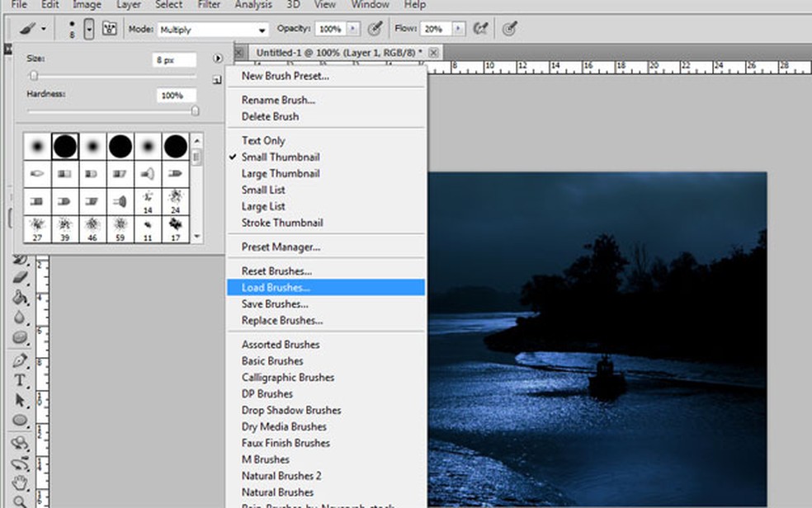Select the Path Selection arrow tool

click(x=21, y=401)
